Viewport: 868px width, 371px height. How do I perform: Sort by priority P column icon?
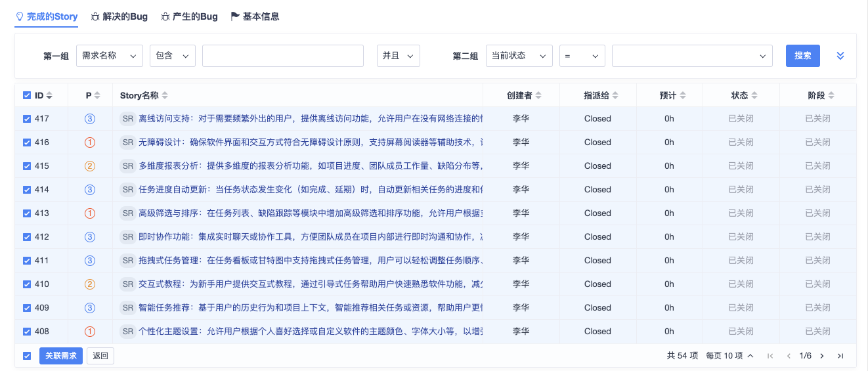pyautogui.click(x=97, y=96)
